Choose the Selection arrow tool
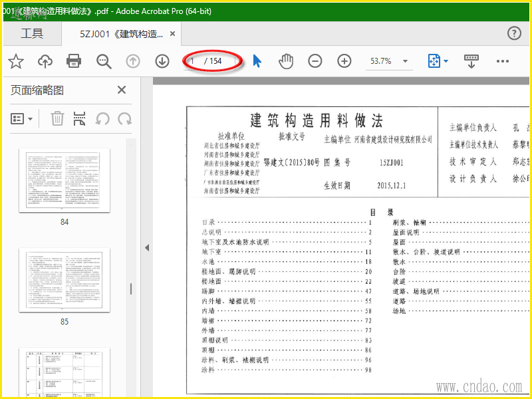Screen dimensions: 532x399 pyautogui.click(x=257, y=61)
